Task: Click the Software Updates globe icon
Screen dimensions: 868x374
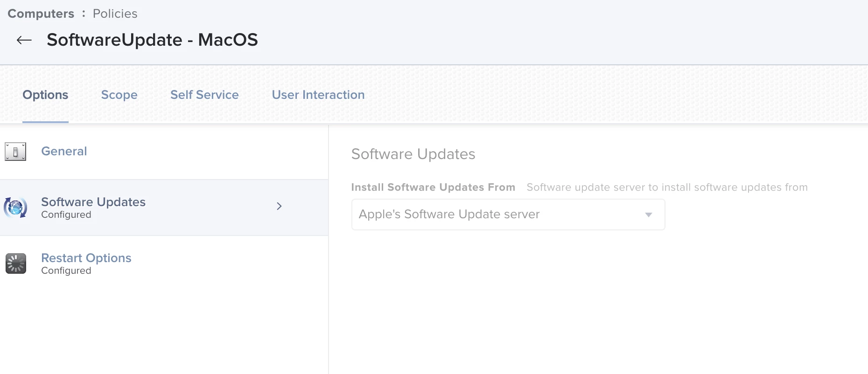Action: coord(15,208)
